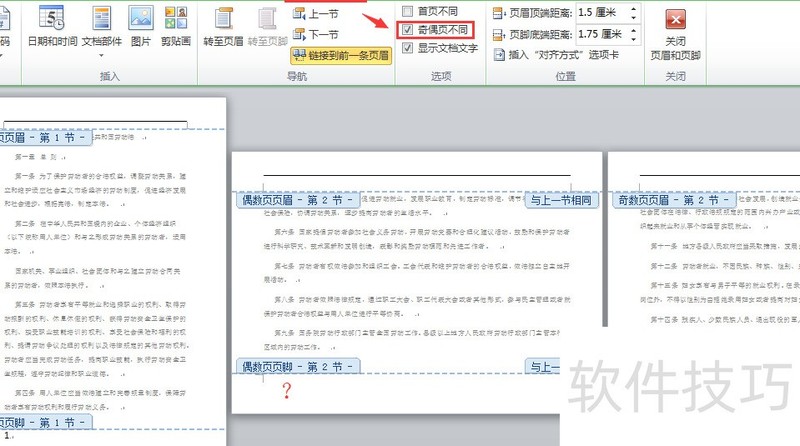800x446 pixels.
Task: Increase header top distance with up arrow
Action: [x=634, y=9]
